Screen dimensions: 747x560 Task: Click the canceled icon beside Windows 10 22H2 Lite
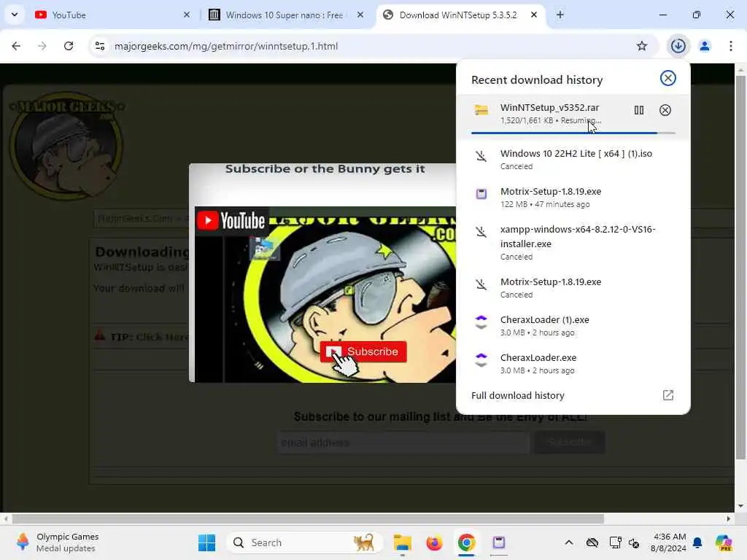[481, 156]
